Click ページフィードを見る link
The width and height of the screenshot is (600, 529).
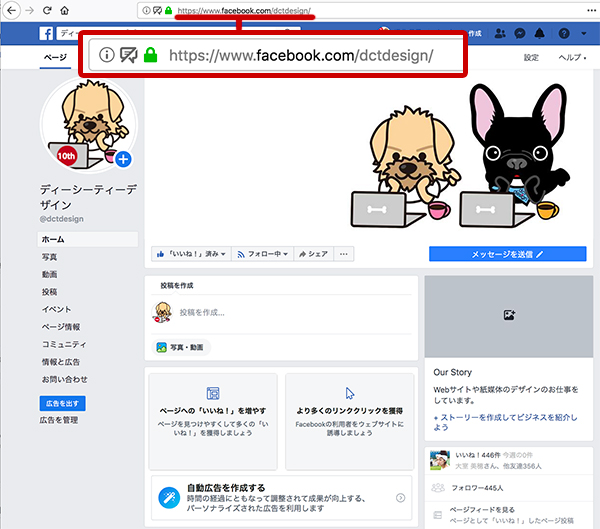pyautogui.click(x=482, y=510)
